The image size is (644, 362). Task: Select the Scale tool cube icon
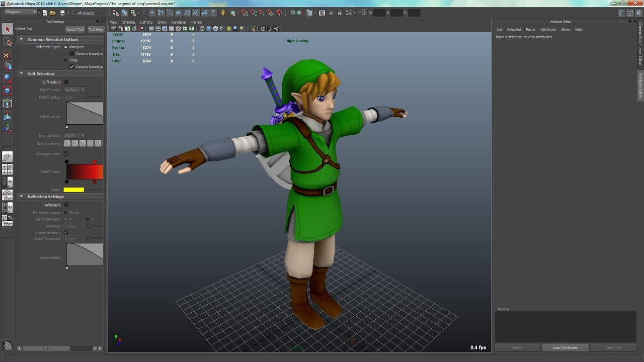point(7,91)
